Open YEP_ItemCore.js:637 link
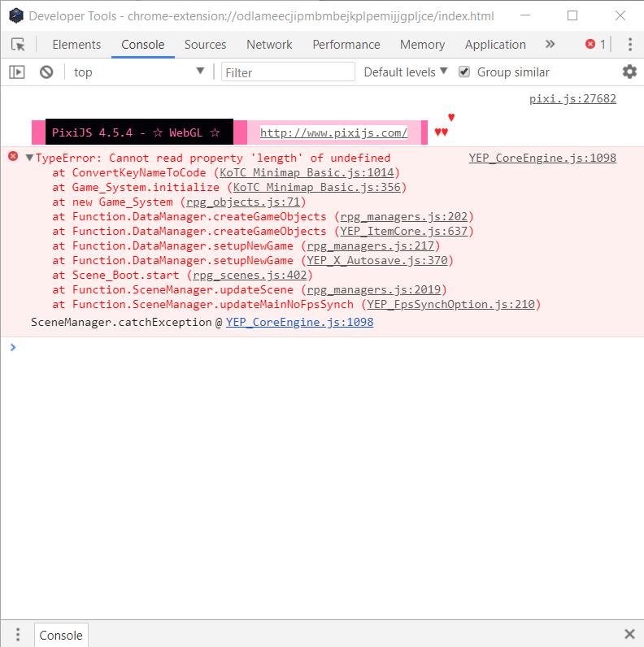 coord(404,231)
